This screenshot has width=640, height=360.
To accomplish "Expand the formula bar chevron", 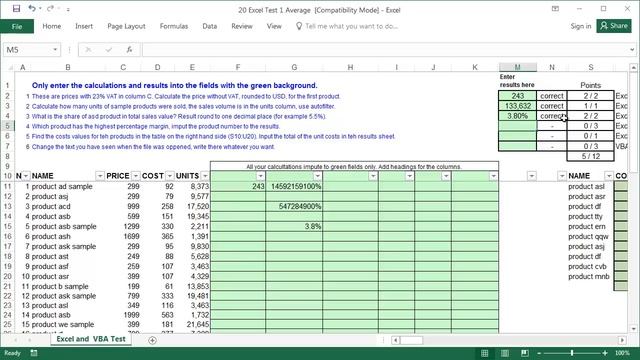I will [x=632, y=50].
